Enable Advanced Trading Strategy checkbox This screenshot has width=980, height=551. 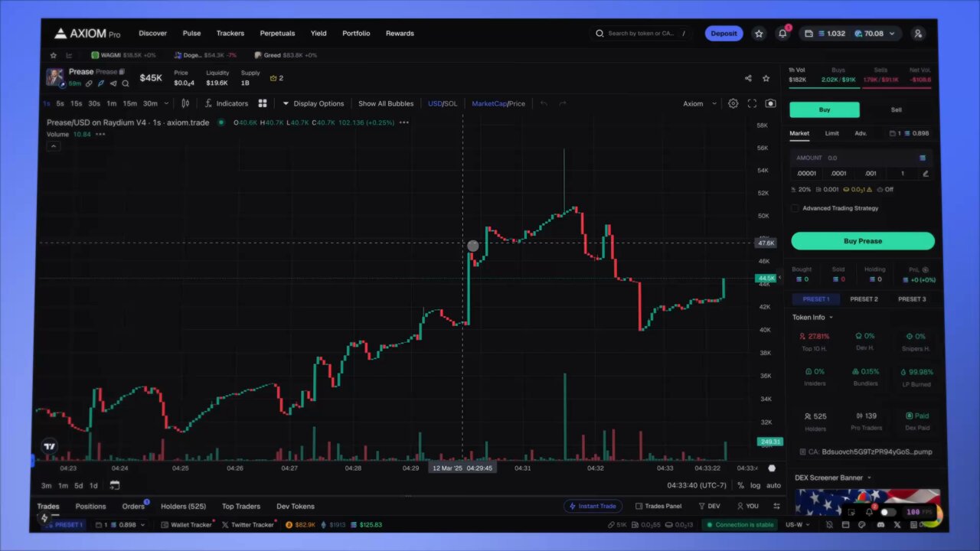pyautogui.click(x=795, y=208)
